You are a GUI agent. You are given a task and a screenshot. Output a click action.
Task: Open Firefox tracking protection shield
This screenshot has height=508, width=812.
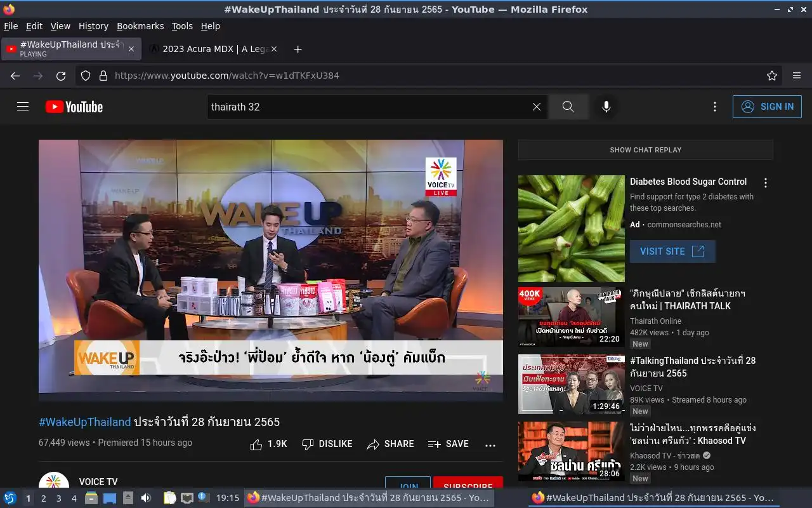tap(86, 76)
